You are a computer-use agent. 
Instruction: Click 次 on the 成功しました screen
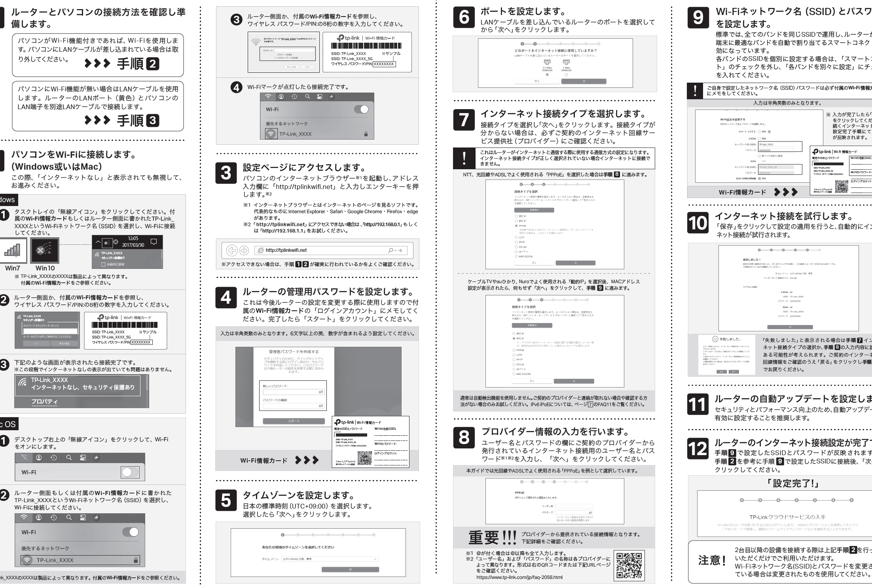(x=790, y=327)
